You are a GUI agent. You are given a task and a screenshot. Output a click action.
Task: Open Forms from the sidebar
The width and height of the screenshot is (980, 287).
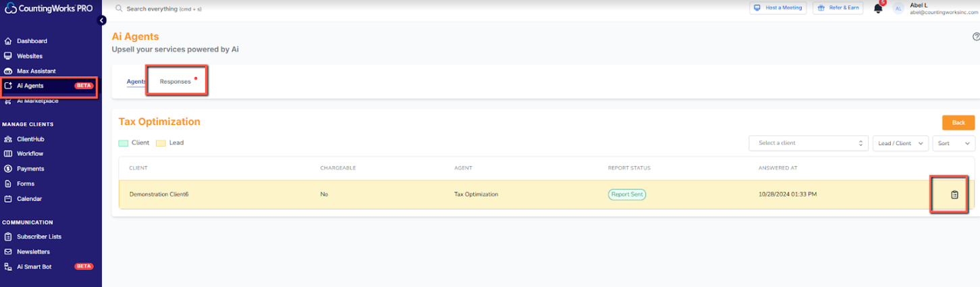(x=26, y=184)
